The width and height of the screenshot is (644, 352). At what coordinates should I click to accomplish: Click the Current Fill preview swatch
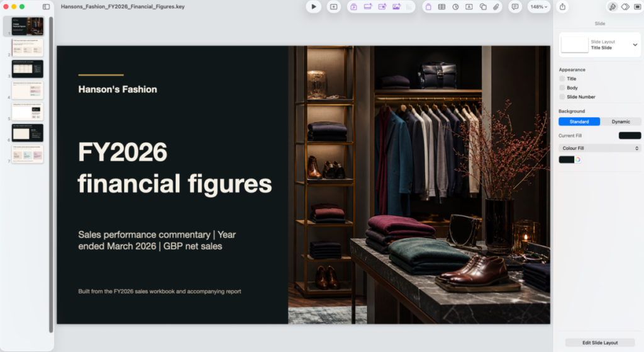point(630,136)
